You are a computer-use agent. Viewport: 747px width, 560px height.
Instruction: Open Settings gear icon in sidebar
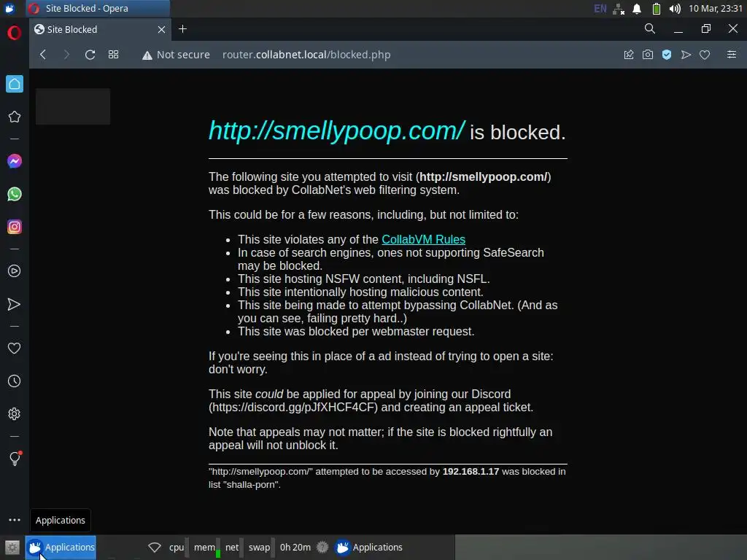click(15, 414)
